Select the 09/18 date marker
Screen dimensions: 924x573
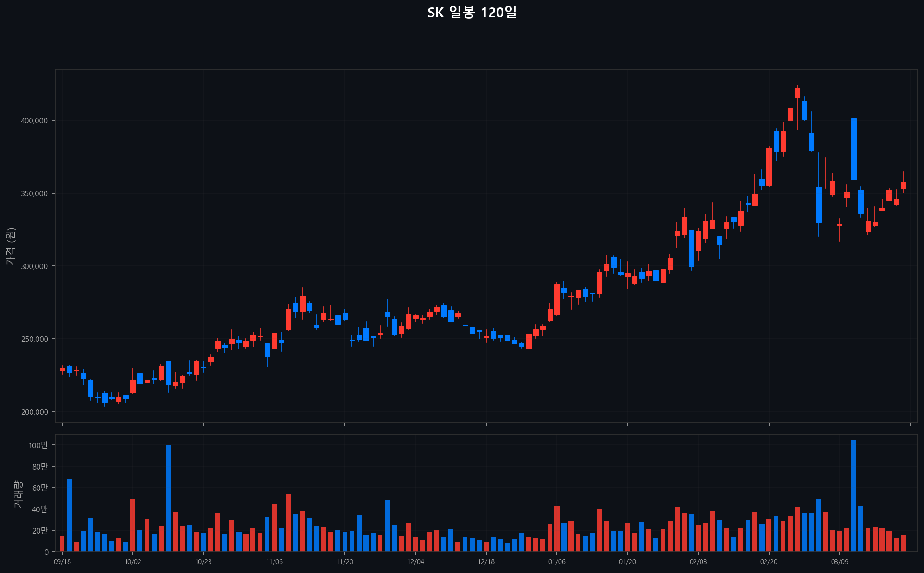[62, 562]
